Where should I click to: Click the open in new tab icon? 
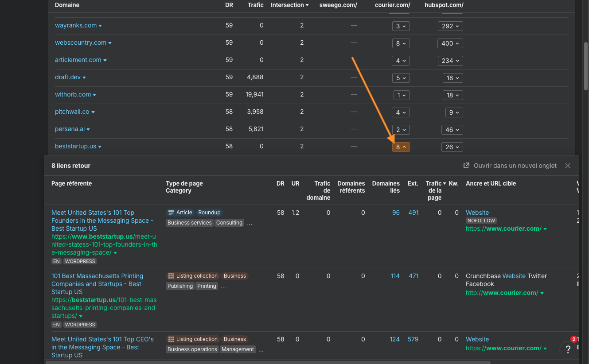click(466, 166)
